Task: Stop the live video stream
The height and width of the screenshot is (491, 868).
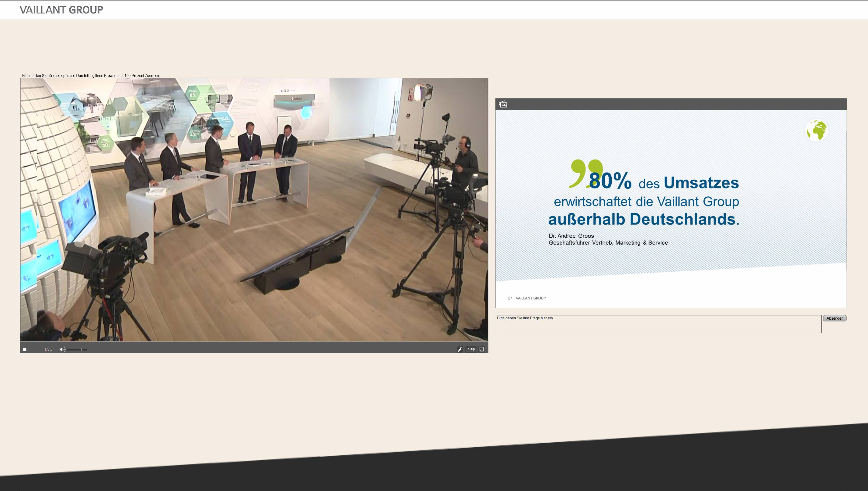Action: [x=24, y=349]
